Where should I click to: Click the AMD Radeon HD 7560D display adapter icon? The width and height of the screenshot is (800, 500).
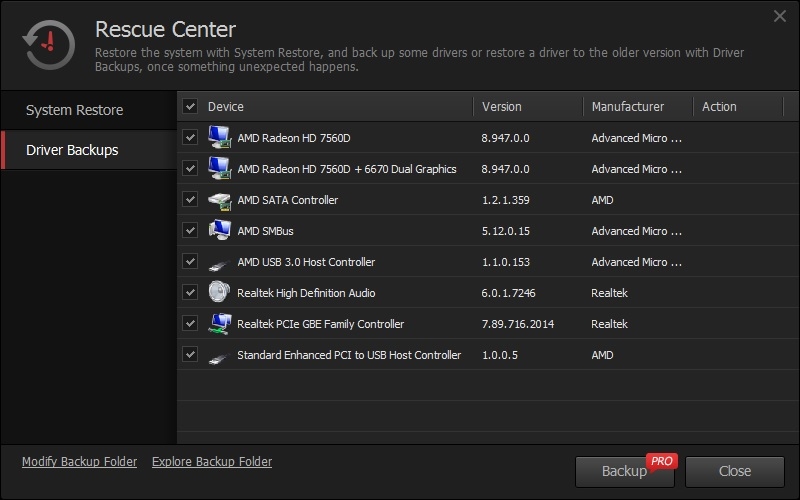tap(219, 138)
